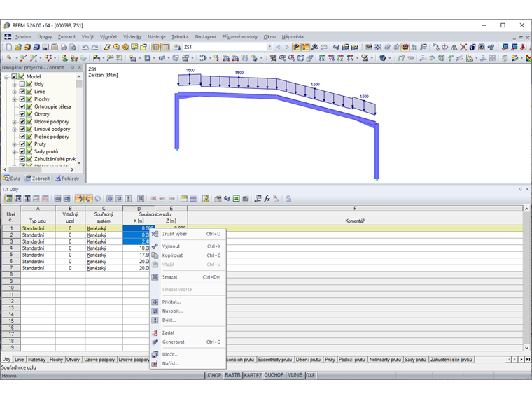Click the delete row X icon in table toolbar
532x399 pixels.
154,199
